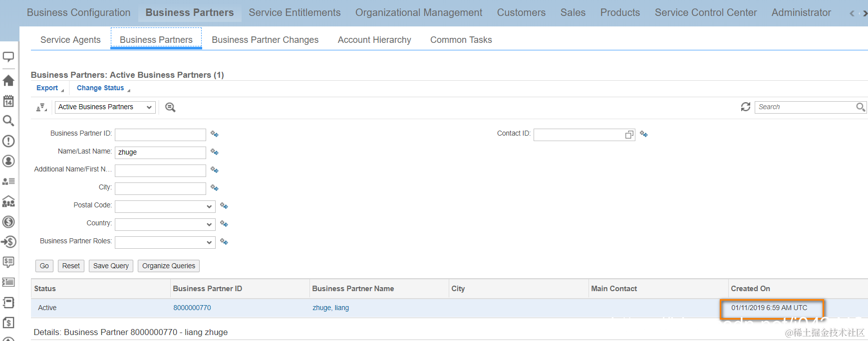Open value help for Contact ID
Image resolution: width=868 pixels, height=341 pixels.
point(629,135)
